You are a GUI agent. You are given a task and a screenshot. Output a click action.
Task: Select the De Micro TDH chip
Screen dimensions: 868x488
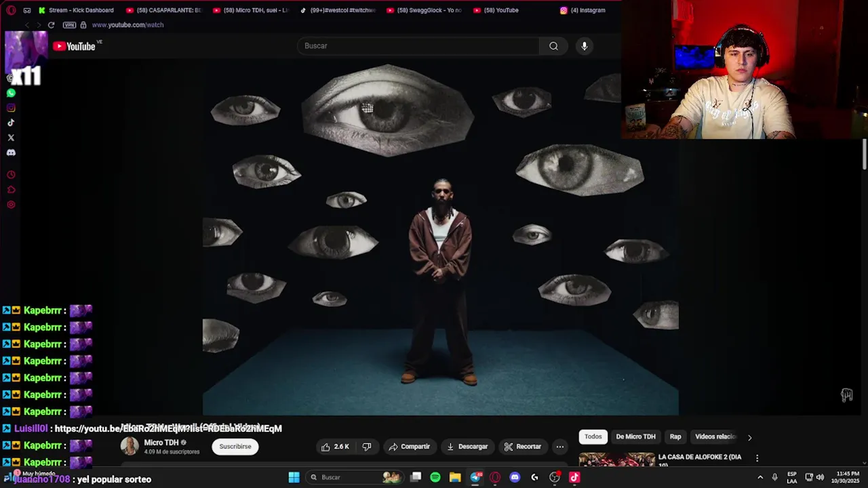click(635, 436)
